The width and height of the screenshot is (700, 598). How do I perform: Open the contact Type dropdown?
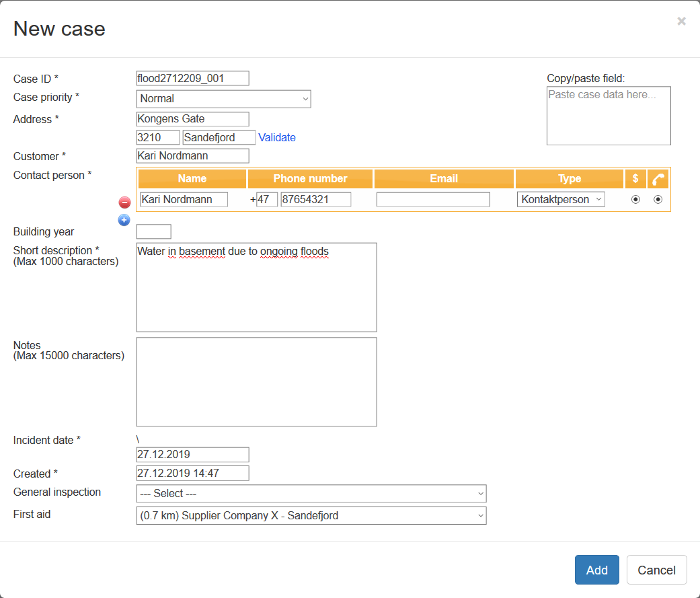click(561, 199)
